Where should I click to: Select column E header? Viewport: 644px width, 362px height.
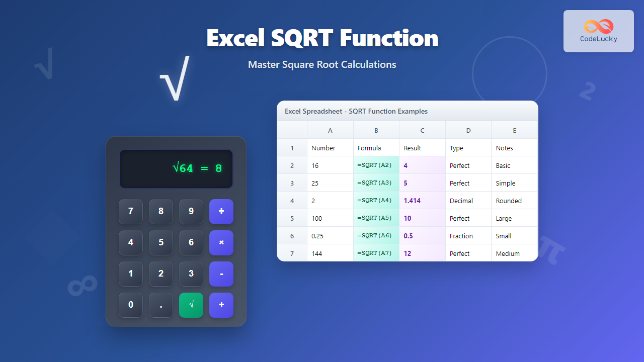[x=514, y=130]
